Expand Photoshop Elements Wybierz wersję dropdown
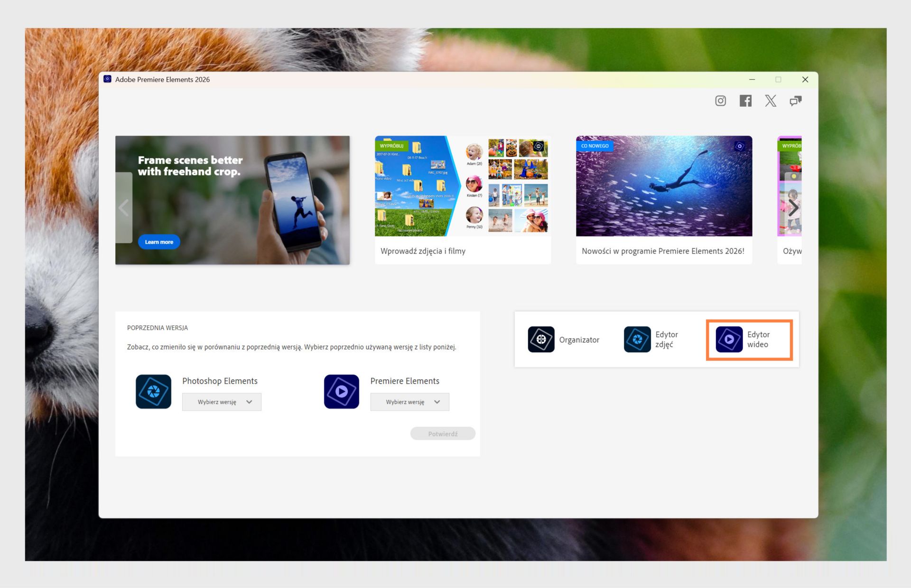This screenshot has height=588, width=911. tap(222, 402)
